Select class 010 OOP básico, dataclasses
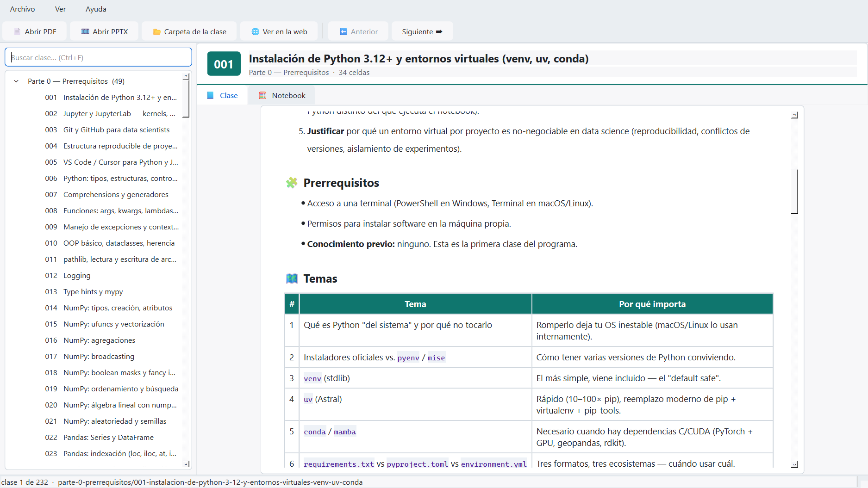This screenshot has height=488, width=868. pos(111,243)
